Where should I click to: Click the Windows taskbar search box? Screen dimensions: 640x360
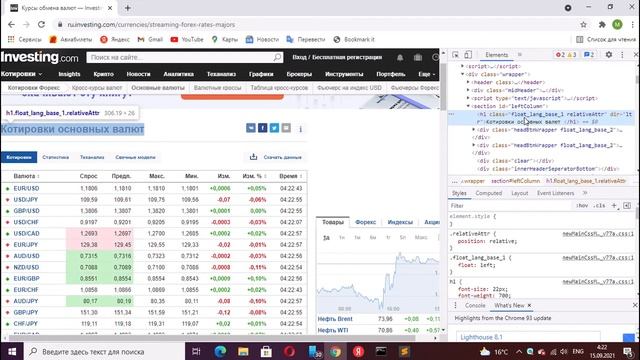(104, 351)
